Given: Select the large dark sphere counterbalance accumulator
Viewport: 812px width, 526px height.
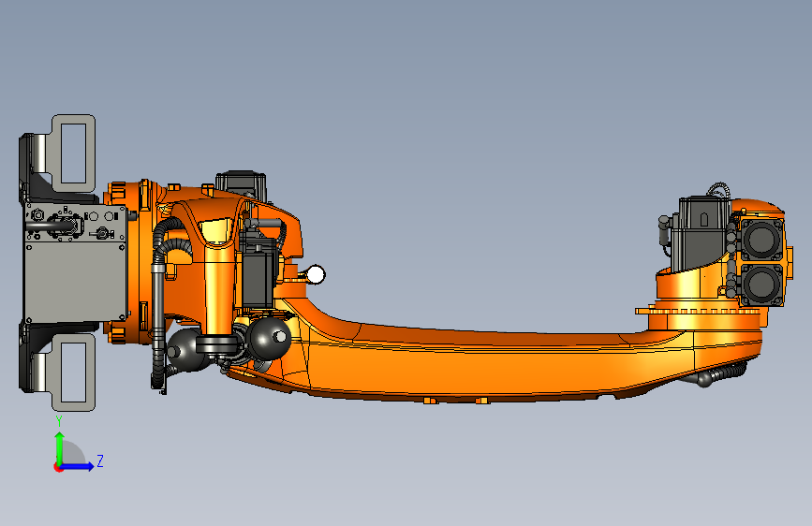Looking at the screenshot, I should point(268,339).
